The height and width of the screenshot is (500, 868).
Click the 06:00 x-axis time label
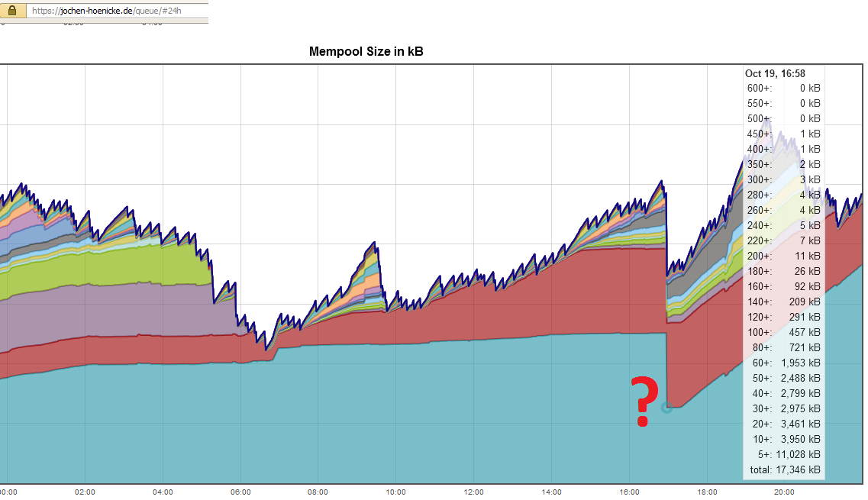pyautogui.click(x=240, y=492)
